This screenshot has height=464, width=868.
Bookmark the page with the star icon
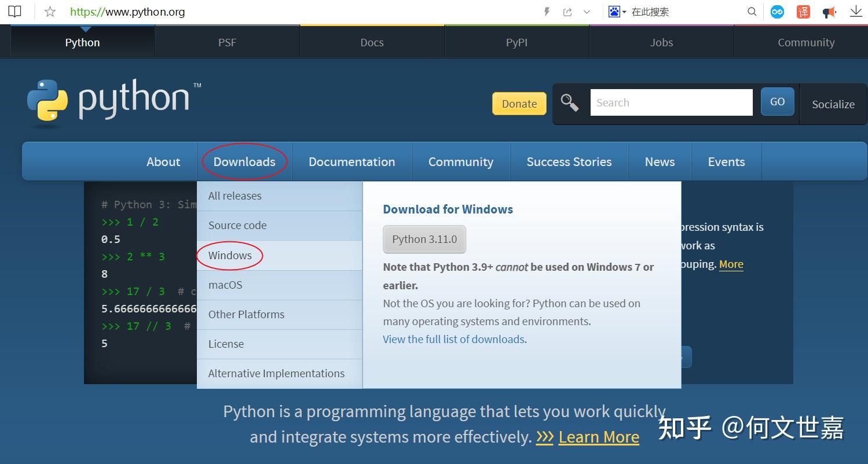pos(49,11)
